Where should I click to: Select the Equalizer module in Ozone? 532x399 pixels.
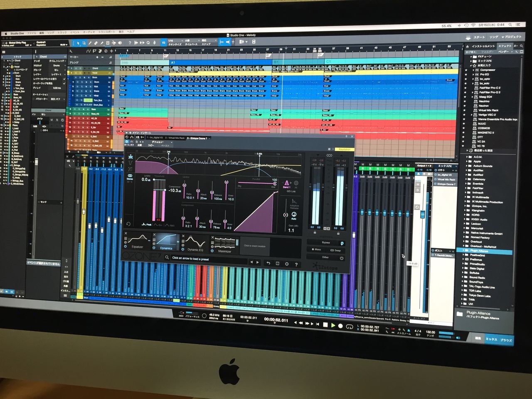click(x=138, y=241)
